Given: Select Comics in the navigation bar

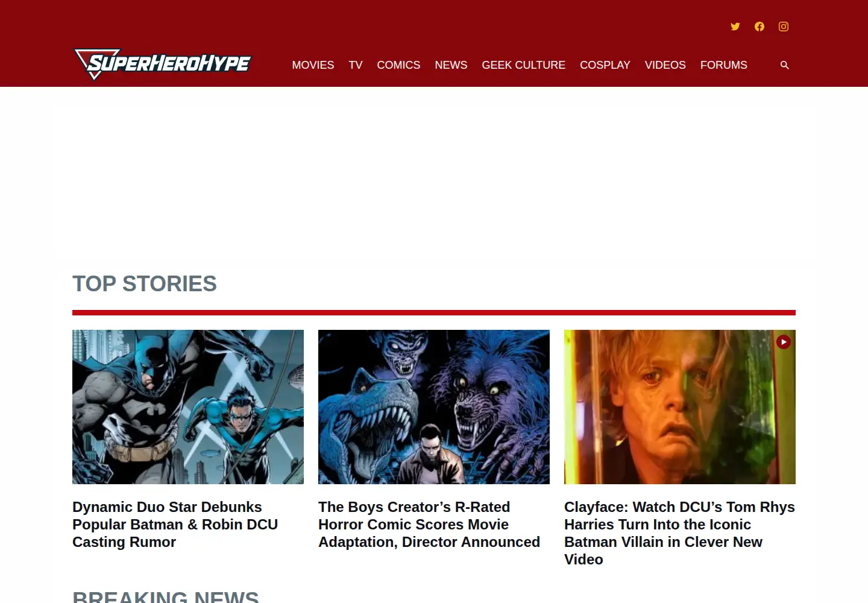Looking at the screenshot, I should [398, 65].
